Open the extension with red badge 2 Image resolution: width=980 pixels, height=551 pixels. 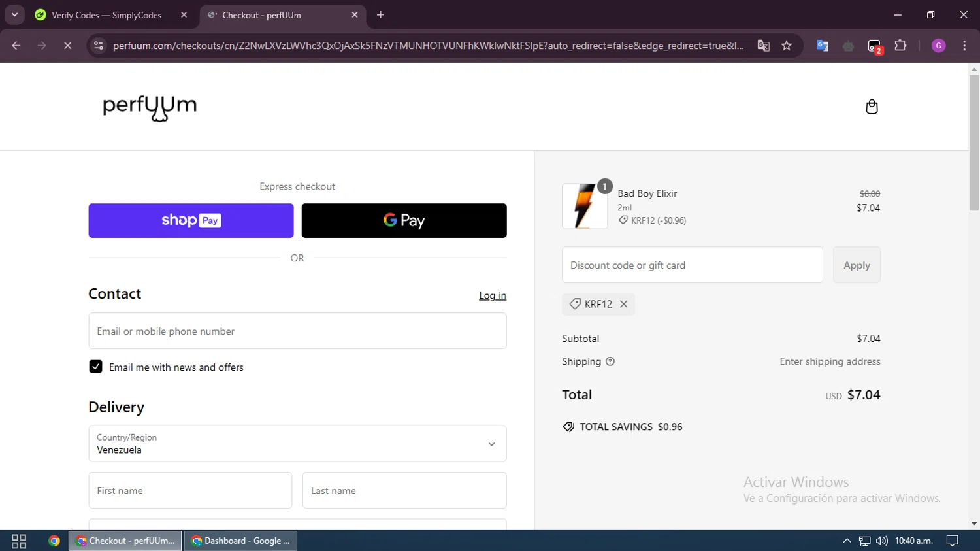coord(875,46)
